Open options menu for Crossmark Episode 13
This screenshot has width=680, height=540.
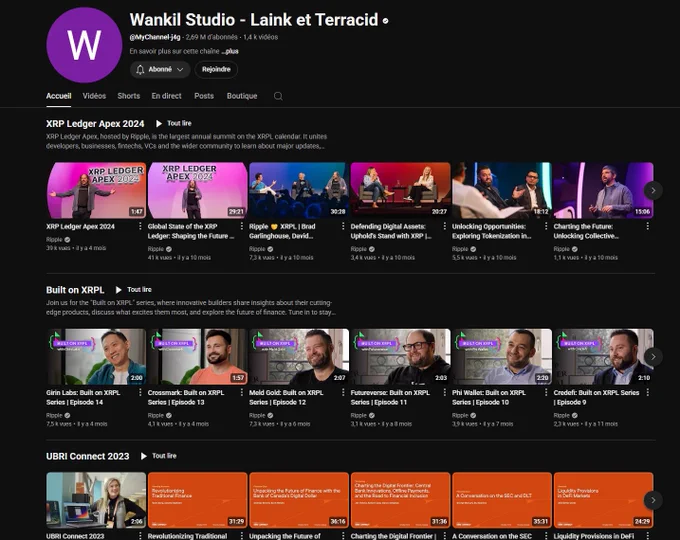point(242,393)
